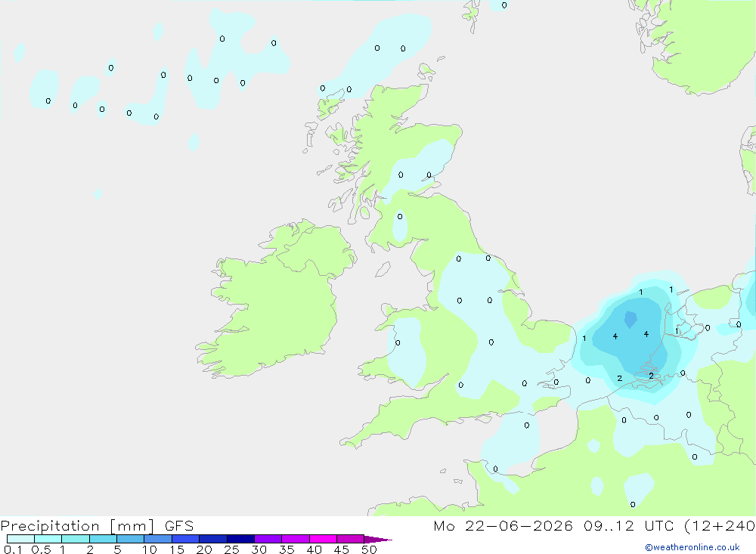
Task: Click the legend label '50'
Action: (x=370, y=549)
